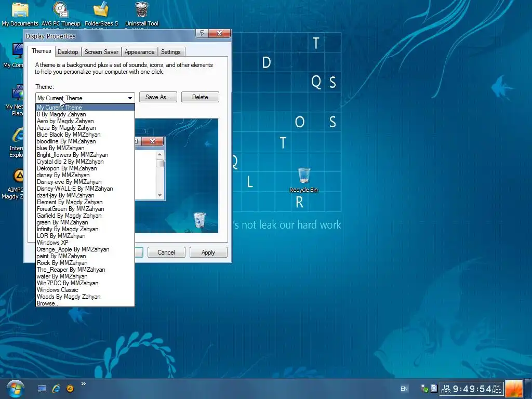Click the Delete theme button
The image size is (532, 399).
200,97
